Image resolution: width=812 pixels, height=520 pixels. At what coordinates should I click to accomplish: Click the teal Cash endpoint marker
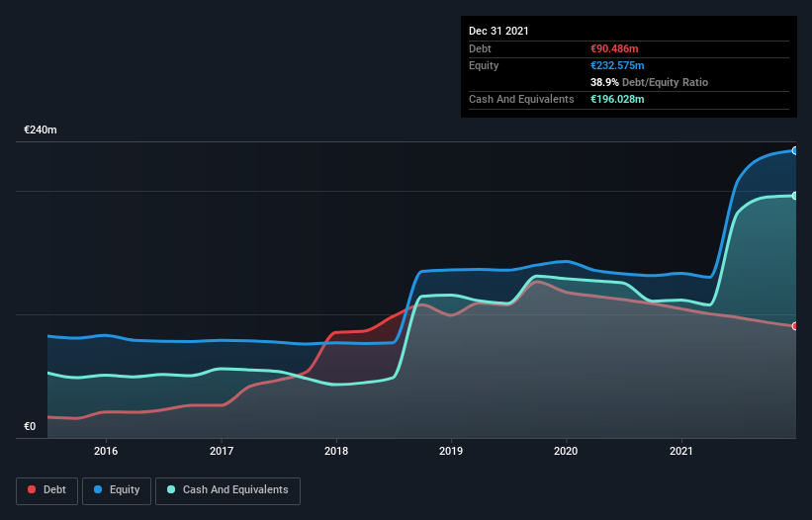[x=795, y=196]
